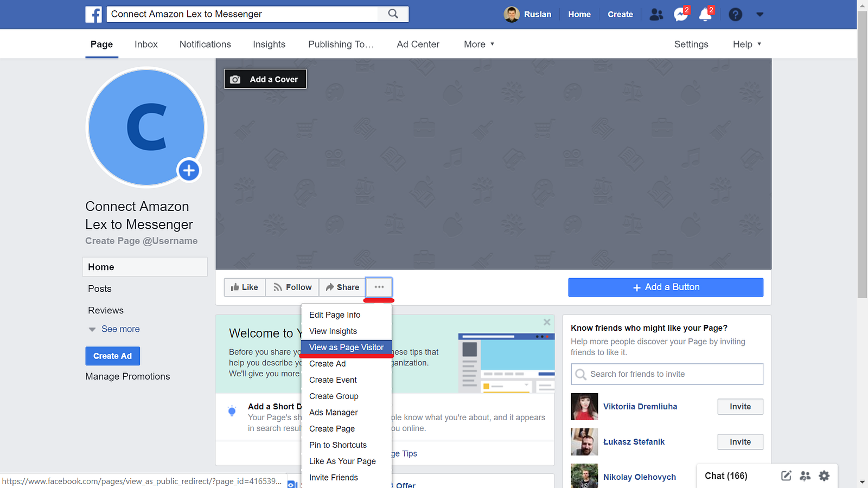Switch to the Notifications tab

pos(205,44)
